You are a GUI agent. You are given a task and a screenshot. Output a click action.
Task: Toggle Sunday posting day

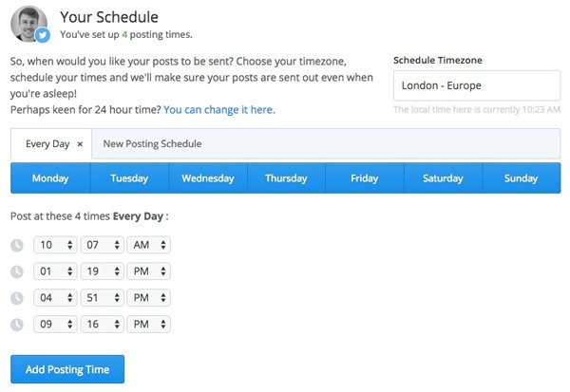point(521,178)
